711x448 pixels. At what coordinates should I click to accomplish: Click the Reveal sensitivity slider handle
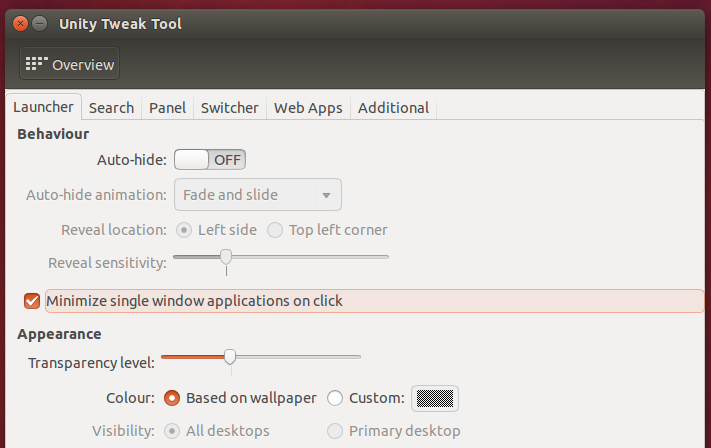pyautogui.click(x=226, y=257)
